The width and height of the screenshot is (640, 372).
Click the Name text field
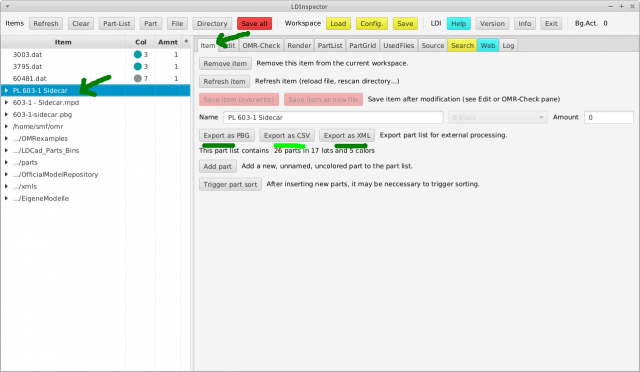tap(333, 118)
